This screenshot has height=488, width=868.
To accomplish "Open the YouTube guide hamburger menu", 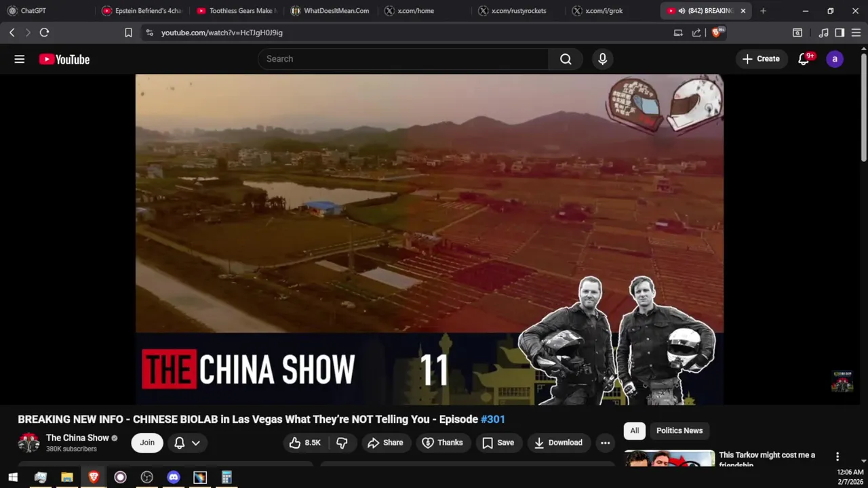I will click(x=20, y=59).
